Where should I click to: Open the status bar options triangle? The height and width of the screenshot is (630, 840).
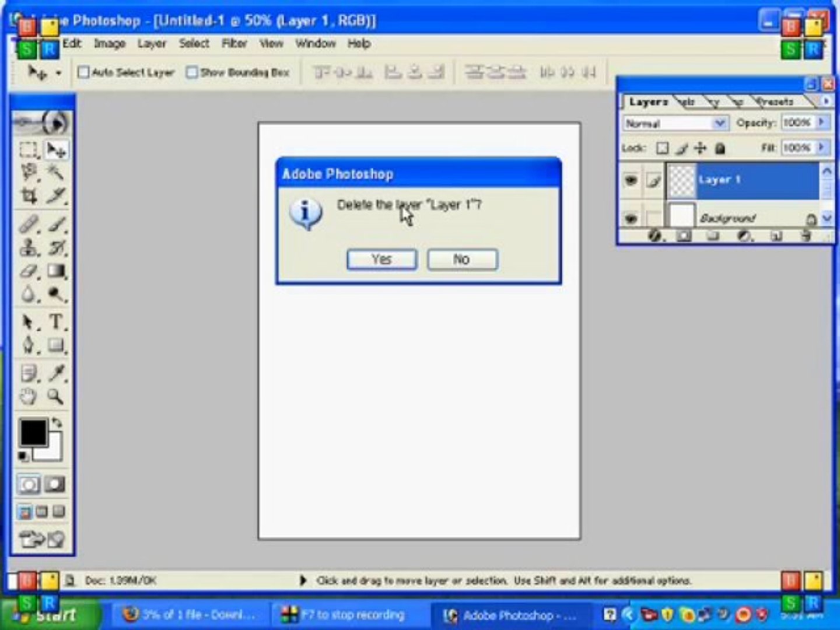[x=302, y=580]
